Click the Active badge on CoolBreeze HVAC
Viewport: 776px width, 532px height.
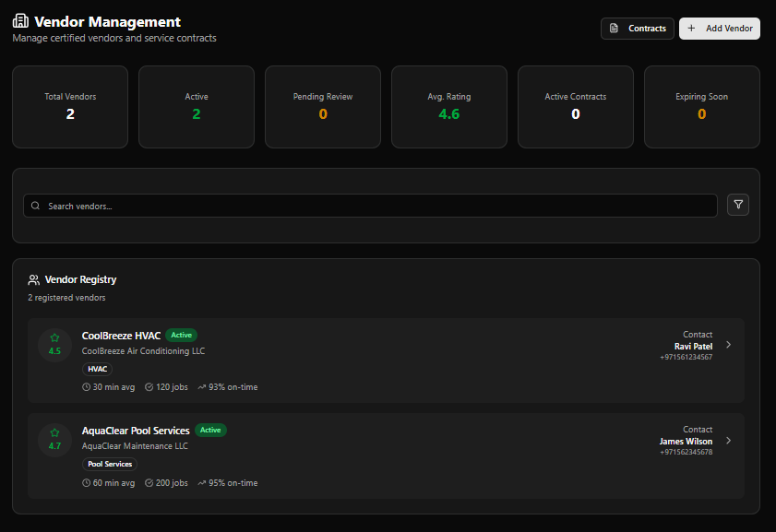coord(181,336)
